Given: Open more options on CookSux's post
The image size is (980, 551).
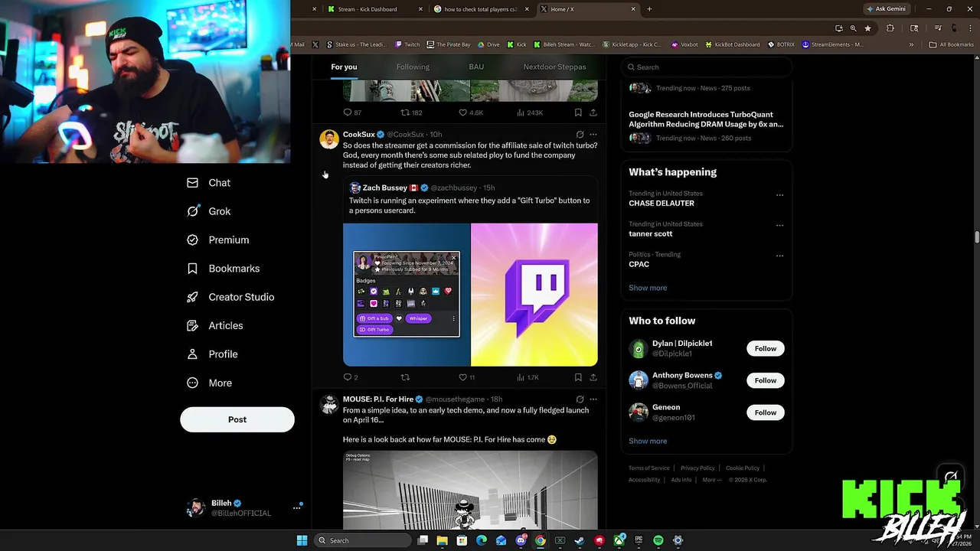Looking at the screenshot, I should pos(593,135).
